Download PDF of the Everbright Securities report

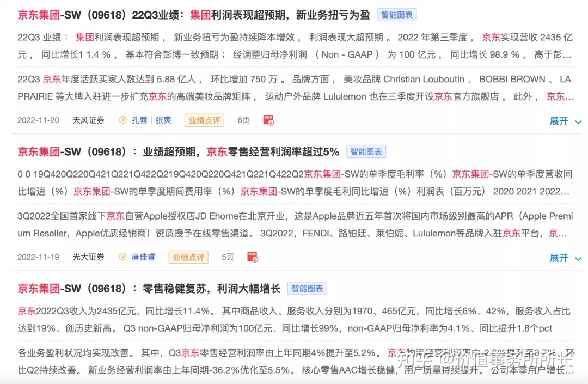coord(253,257)
